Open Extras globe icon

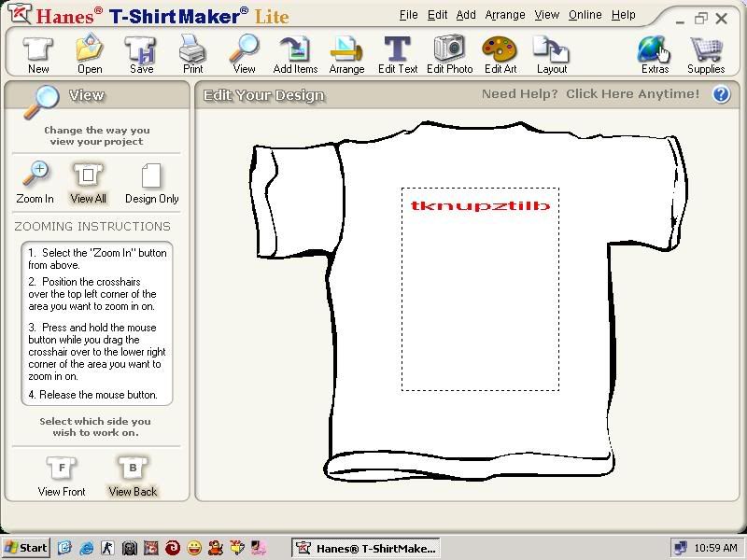[x=655, y=52]
